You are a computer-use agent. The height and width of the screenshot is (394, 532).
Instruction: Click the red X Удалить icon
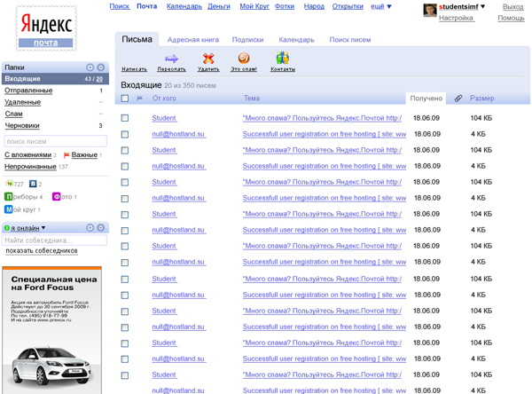coord(208,59)
